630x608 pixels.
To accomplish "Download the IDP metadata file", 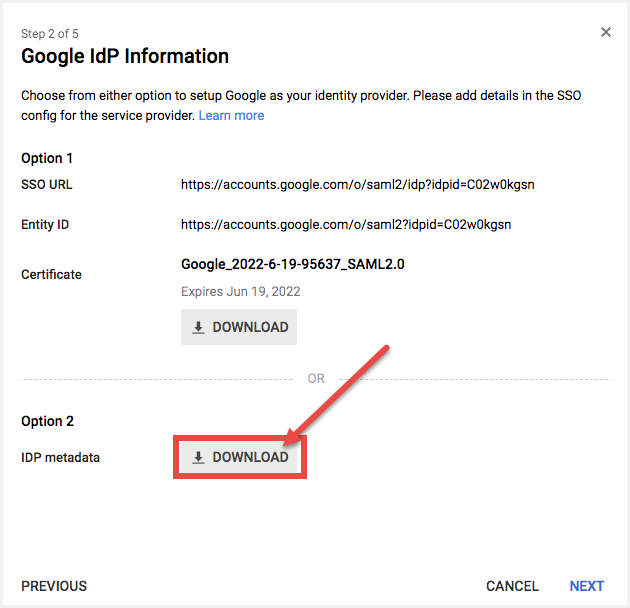I will pos(239,457).
